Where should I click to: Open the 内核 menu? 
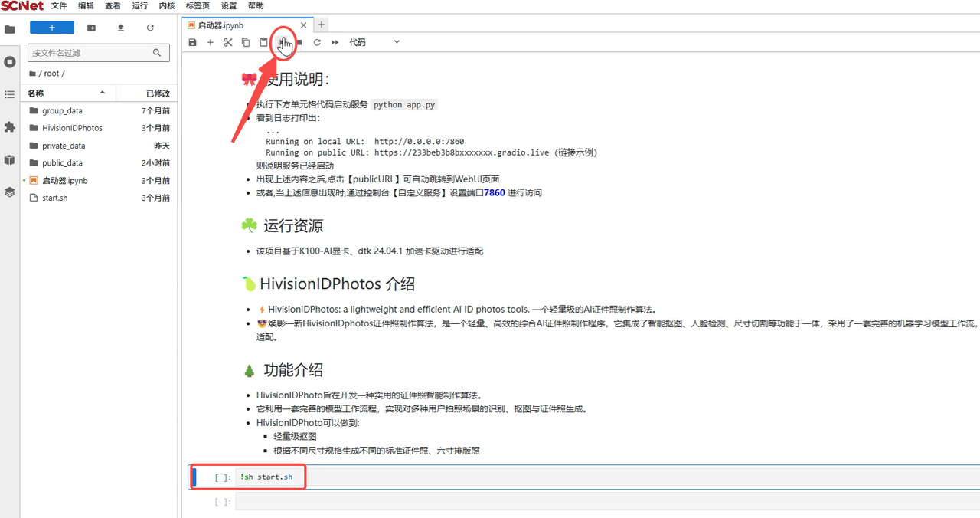point(167,6)
